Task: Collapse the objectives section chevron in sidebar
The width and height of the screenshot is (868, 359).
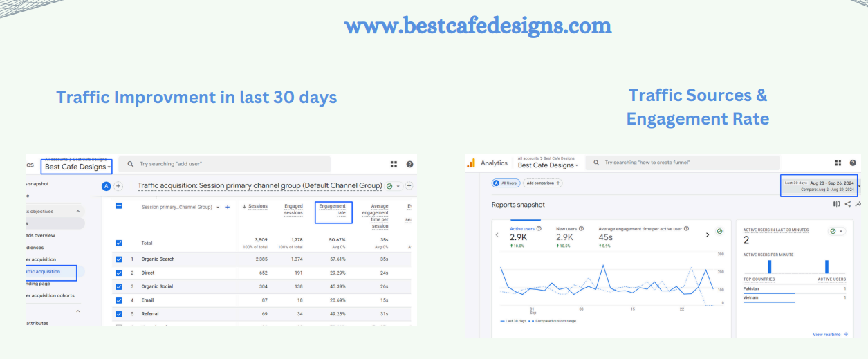Action: 77,211
